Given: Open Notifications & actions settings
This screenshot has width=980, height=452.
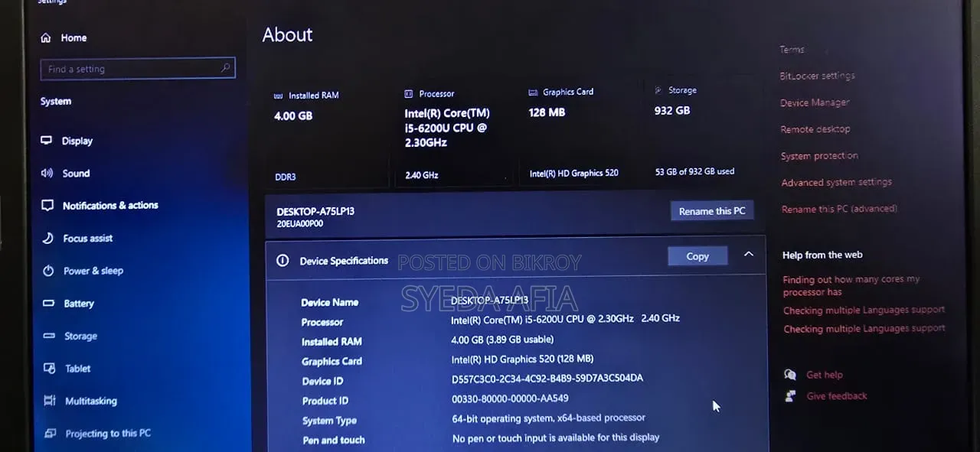Looking at the screenshot, I should tap(110, 206).
